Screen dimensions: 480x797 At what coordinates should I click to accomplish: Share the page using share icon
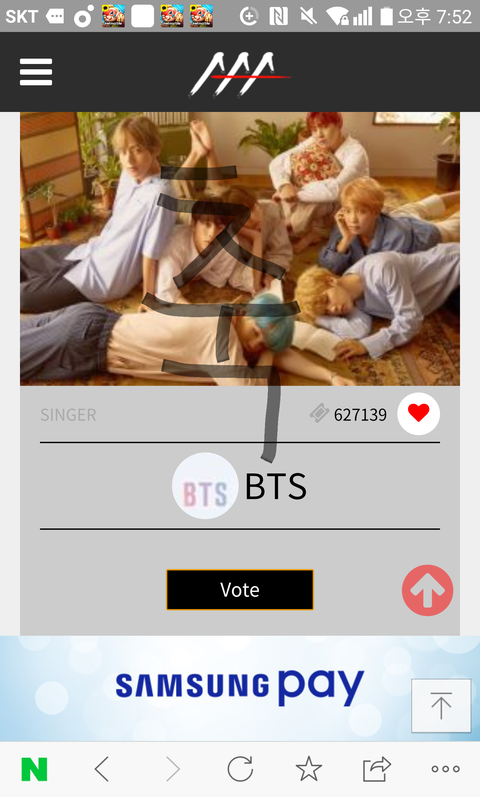376,769
